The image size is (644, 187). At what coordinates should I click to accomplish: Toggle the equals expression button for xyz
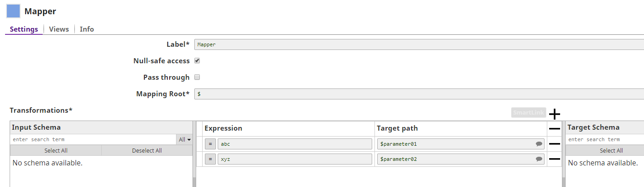pyautogui.click(x=210, y=159)
